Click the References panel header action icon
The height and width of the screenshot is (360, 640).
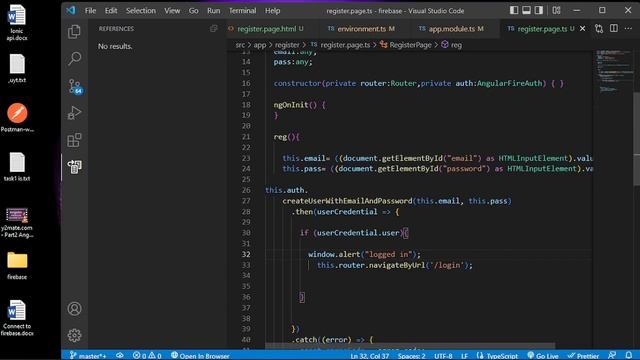[213, 29]
